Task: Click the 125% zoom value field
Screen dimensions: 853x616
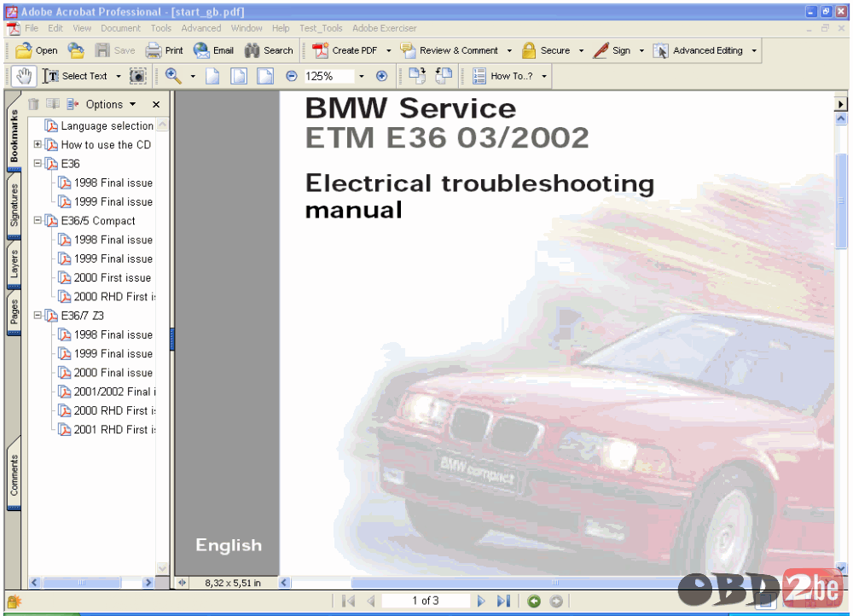Action: coord(328,76)
